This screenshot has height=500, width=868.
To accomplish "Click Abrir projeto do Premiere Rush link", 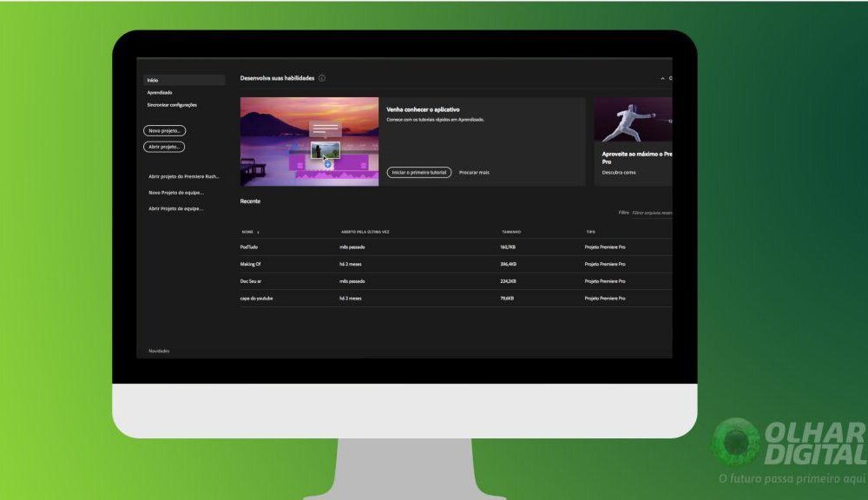I will click(184, 176).
